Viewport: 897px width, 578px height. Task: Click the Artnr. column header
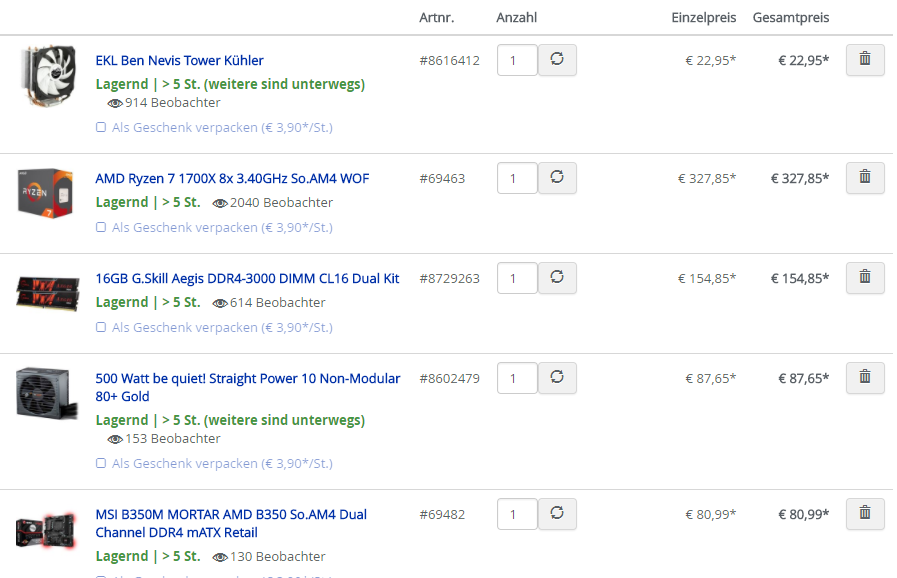pos(436,18)
